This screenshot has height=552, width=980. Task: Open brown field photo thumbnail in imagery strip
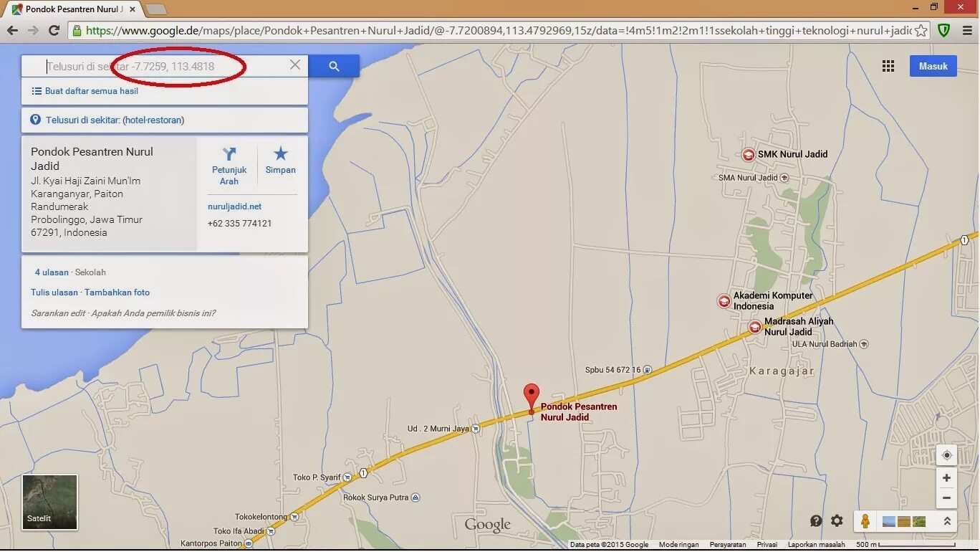point(904,522)
